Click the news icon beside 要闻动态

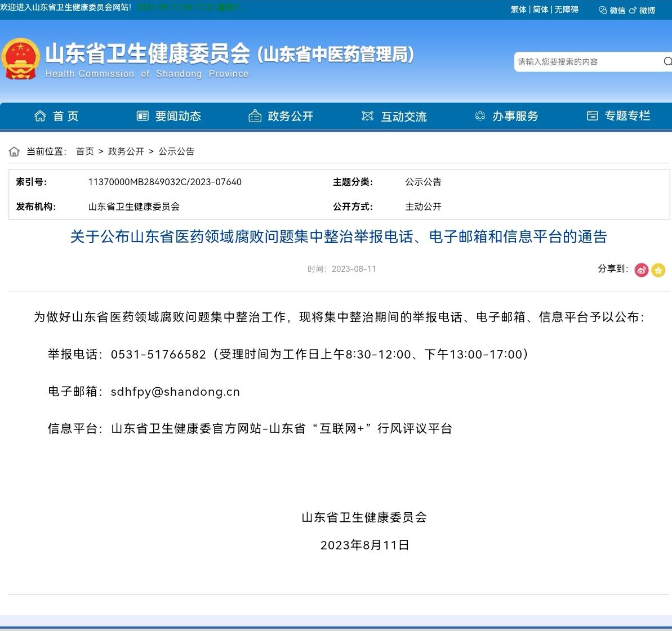tap(143, 115)
